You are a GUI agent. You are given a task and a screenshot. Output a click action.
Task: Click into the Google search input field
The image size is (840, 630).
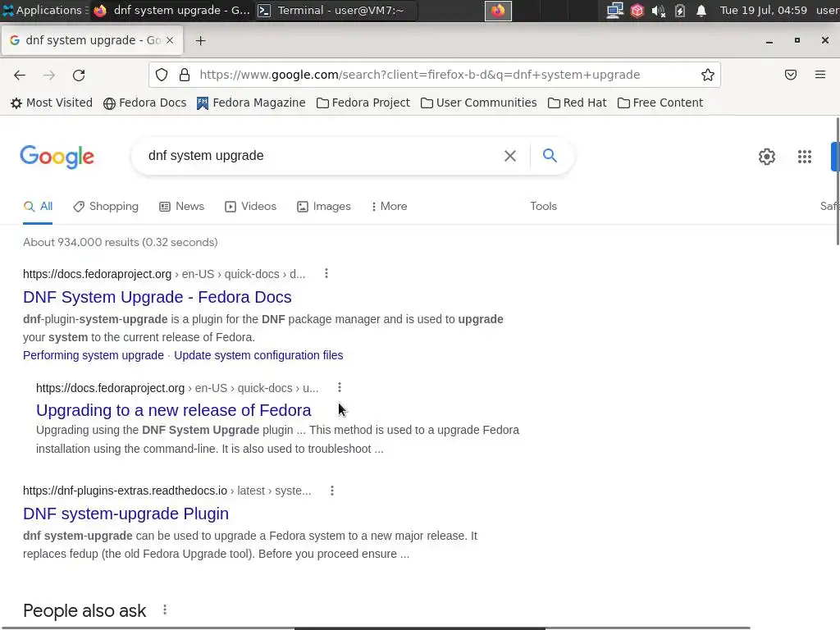pyautogui.click(x=322, y=156)
